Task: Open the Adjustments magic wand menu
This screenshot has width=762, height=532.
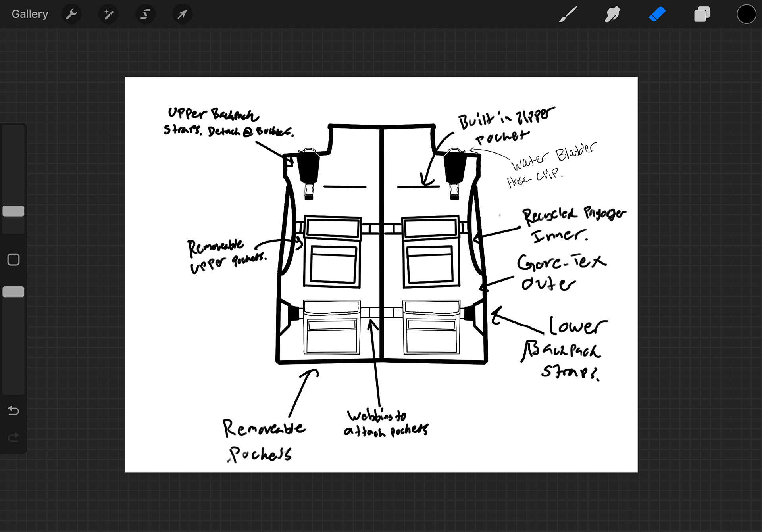Action: pos(108,14)
